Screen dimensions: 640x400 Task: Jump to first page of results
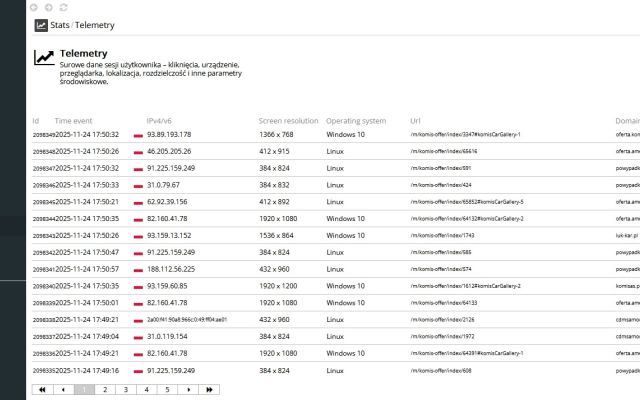42,390
